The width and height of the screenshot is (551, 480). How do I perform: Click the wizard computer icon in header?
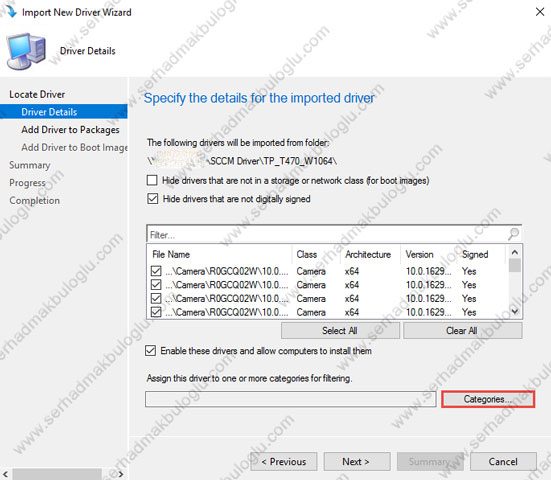point(26,51)
